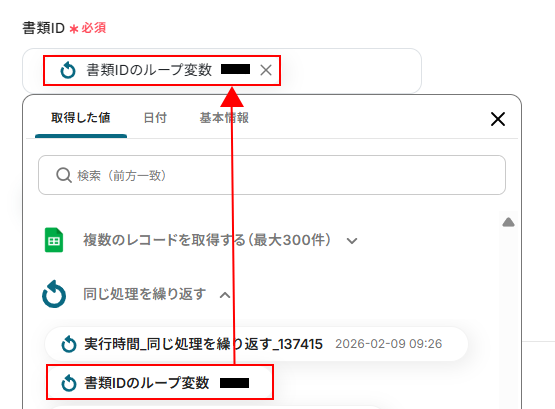This screenshot has width=555, height=409.
Task: Expand 複数のレコードを取得する chevron
Action: click(x=352, y=241)
